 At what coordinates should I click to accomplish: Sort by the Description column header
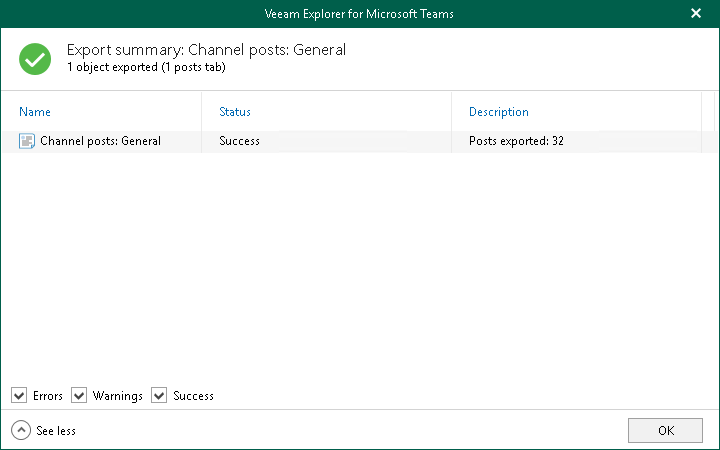(499, 112)
